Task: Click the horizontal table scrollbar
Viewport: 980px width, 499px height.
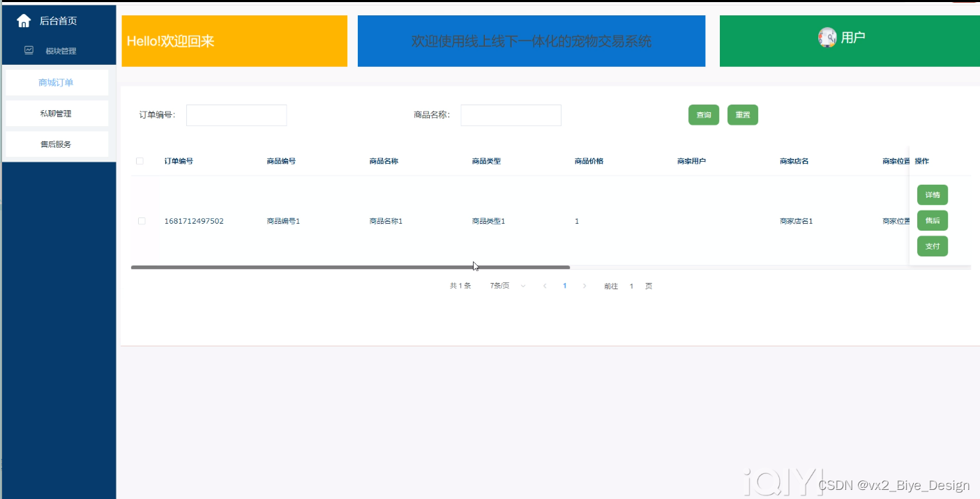Action: pos(350,268)
